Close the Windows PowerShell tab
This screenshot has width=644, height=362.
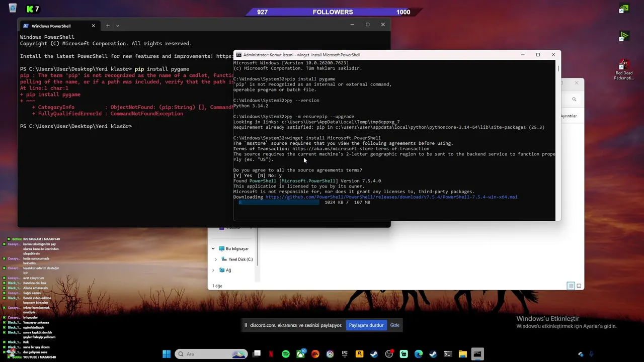coord(93,26)
